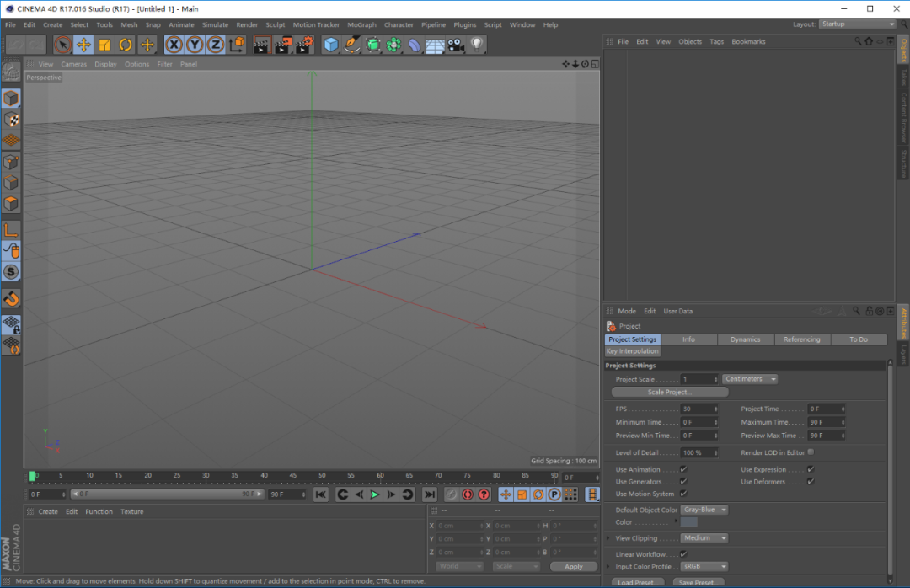
Task: Toggle Use Generators checkbox
Action: point(683,482)
